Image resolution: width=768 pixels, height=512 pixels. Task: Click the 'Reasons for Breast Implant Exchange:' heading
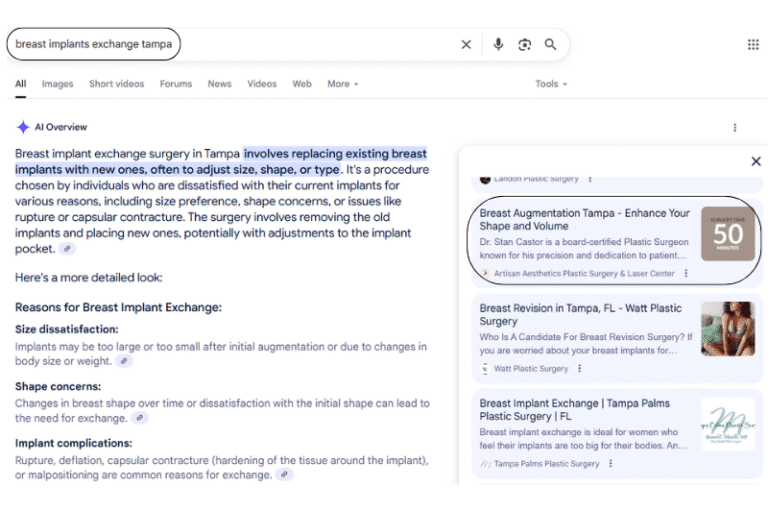(x=119, y=307)
